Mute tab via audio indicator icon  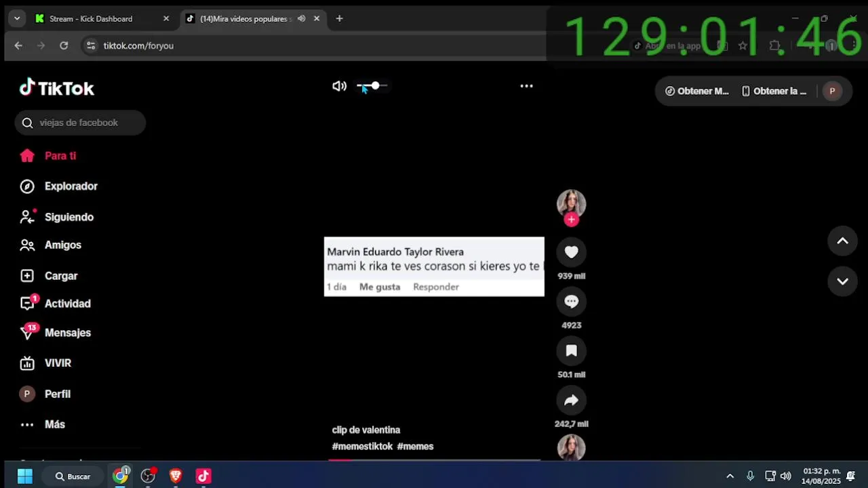tap(301, 19)
